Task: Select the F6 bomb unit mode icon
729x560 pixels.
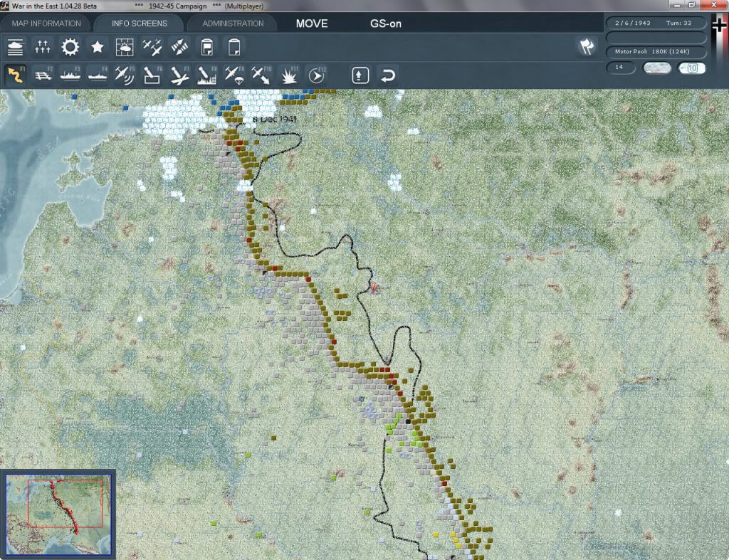Action: point(152,75)
